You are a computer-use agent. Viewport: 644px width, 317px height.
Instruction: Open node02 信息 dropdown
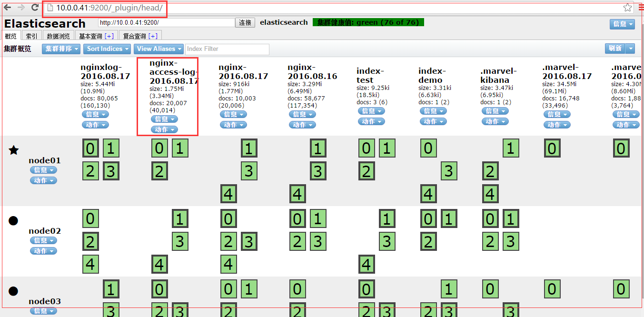point(43,240)
